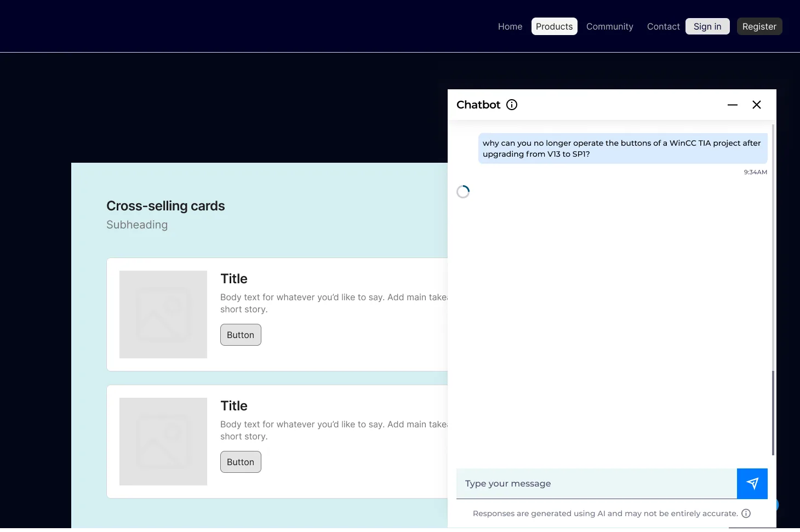This screenshot has width=800, height=532.
Task: Minimize the Chatbot panel
Action: [x=733, y=105]
